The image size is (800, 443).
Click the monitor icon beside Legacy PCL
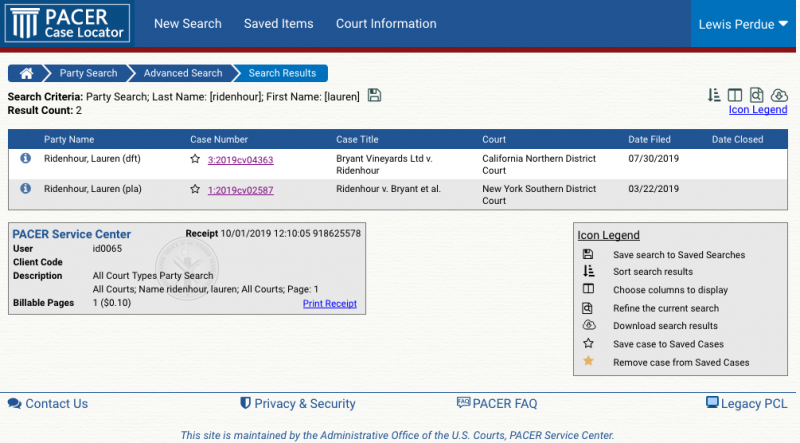(x=712, y=402)
